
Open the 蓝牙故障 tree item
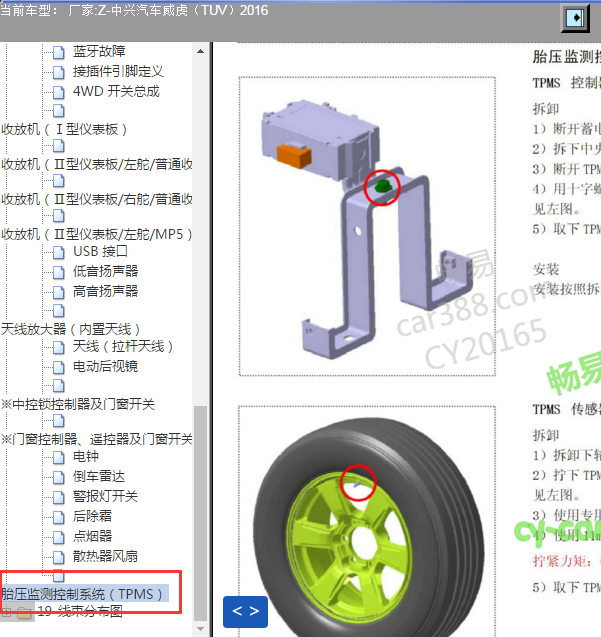tap(99, 51)
